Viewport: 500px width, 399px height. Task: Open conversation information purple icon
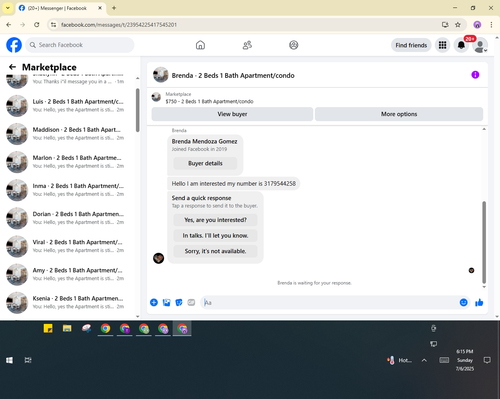(475, 75)
